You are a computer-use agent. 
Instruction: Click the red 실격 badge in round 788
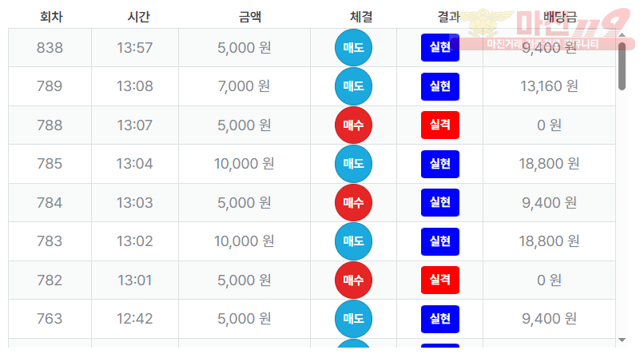click(439, 125)
